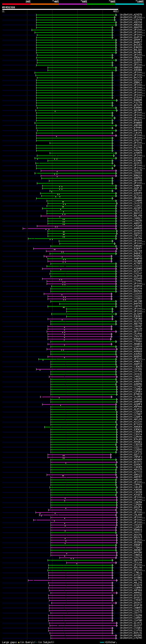
Task: Select hit label UniRef100_C6WKR3
Action: coord(131,608)
